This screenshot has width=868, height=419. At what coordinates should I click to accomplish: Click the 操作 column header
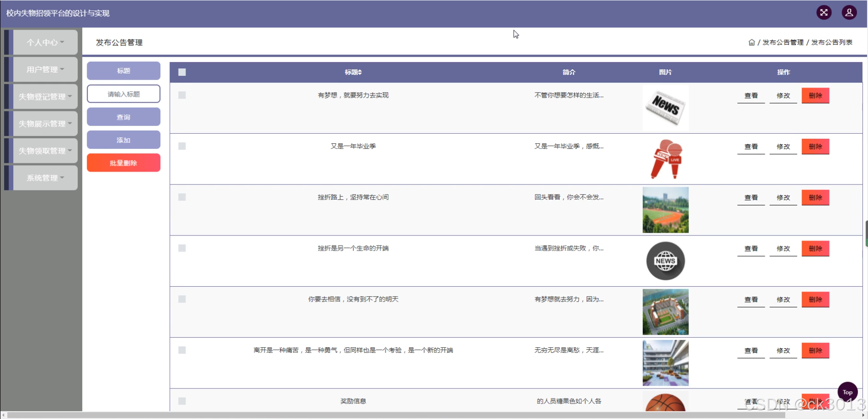[783, 72]
